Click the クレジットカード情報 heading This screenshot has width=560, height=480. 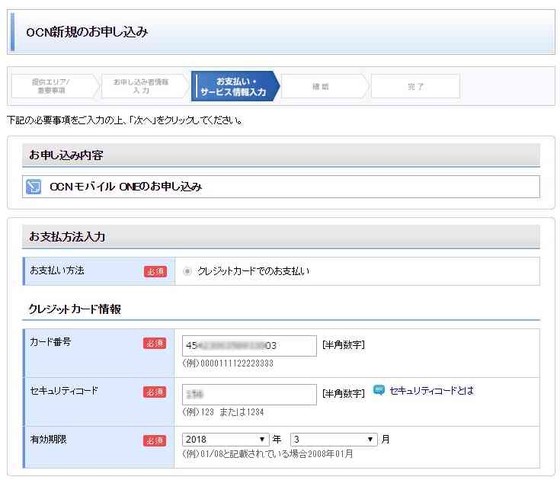click(x=75, y=309)
